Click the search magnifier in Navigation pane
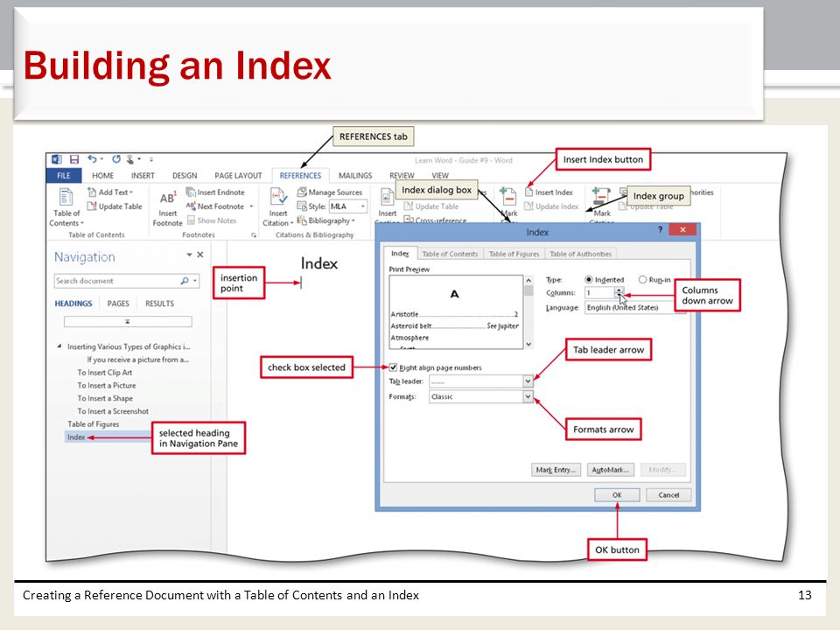Screen dimensions: 840x630 click(x=185, y=281)
